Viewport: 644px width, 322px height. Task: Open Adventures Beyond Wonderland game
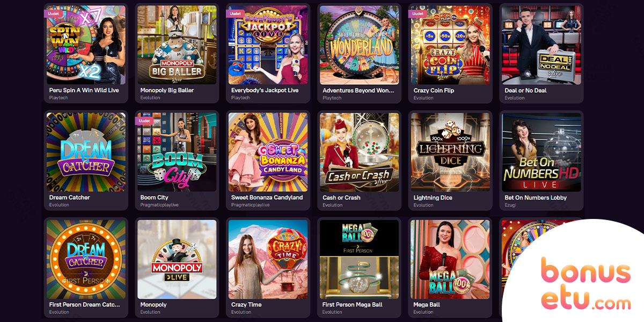pos(360,45)
